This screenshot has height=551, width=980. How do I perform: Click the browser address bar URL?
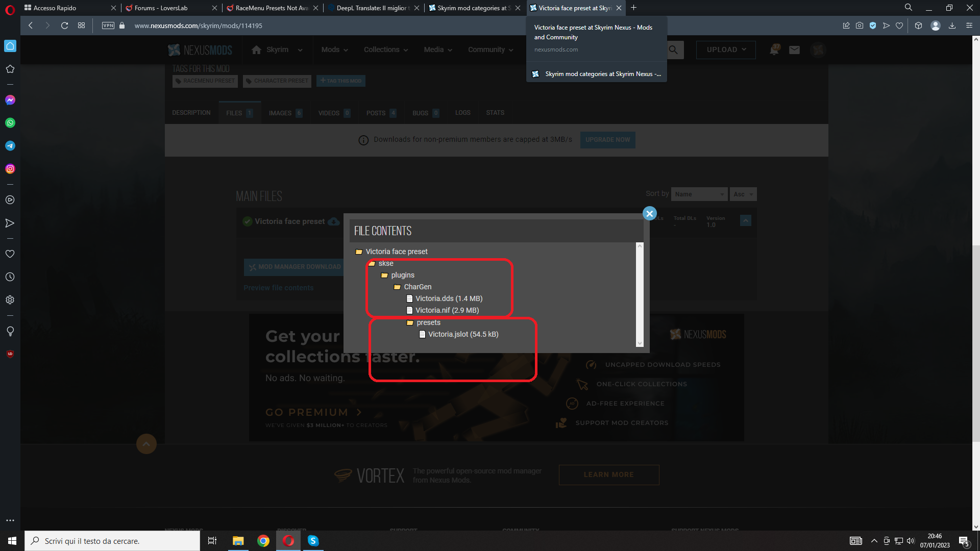click(199, 26)
